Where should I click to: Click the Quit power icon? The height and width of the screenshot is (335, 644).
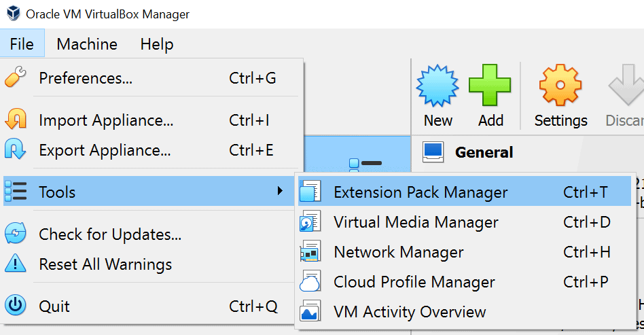click(15, 306)
